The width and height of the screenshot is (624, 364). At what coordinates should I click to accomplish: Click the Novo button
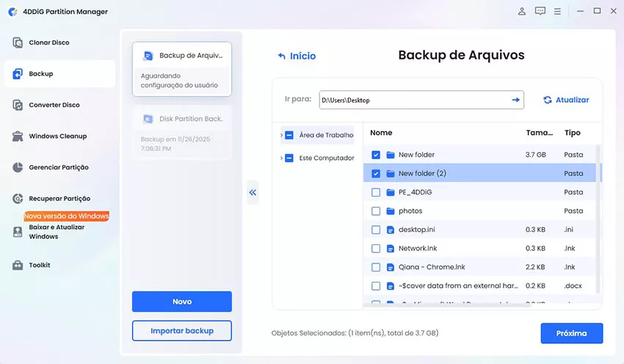point(182,302)
